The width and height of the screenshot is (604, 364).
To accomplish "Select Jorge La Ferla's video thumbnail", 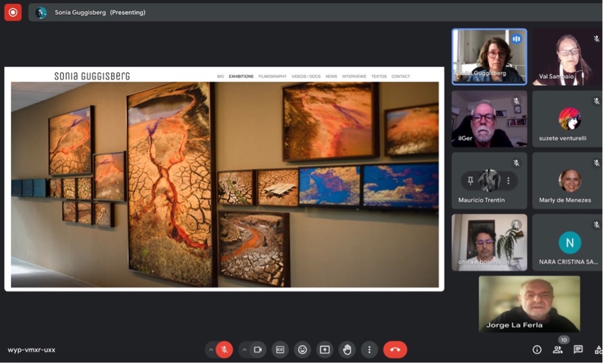I will point(529,304).
